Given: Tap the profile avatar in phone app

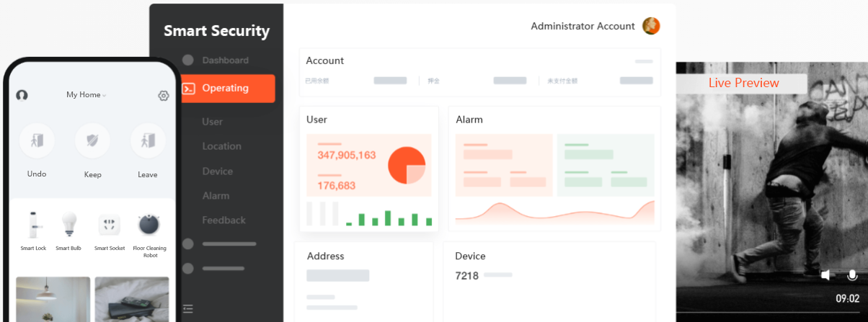Looking at the screenshot, I should point(22,95).
